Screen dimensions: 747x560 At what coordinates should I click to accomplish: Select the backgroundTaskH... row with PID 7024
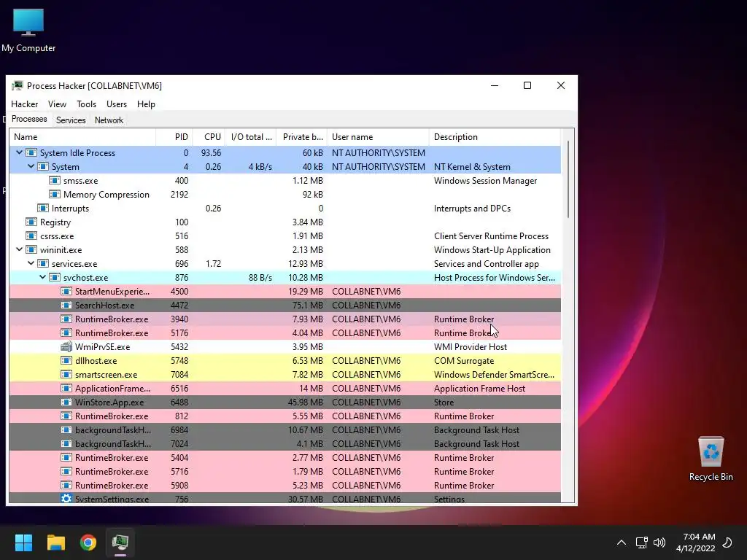(x=285, y=443)
